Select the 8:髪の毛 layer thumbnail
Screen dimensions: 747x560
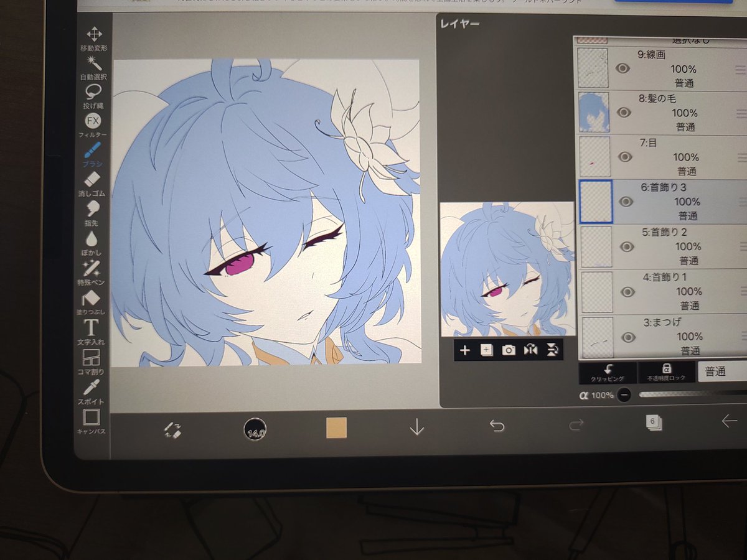point(594,112)
